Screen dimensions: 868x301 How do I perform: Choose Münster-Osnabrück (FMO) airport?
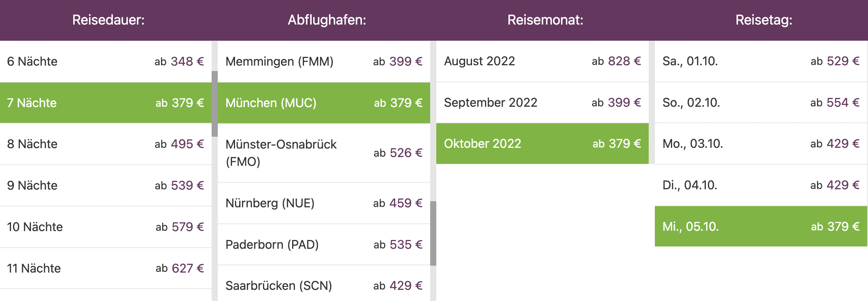click(324, 153)
